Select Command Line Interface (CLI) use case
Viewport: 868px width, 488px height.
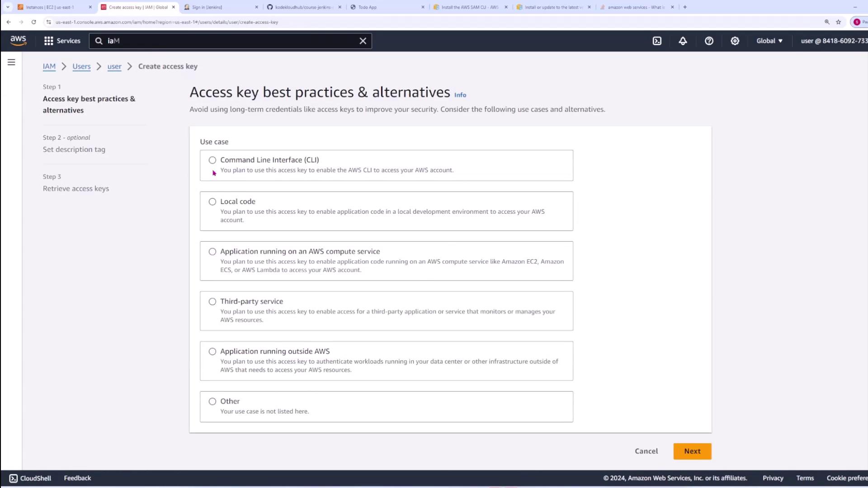click(x=212, y=160)
